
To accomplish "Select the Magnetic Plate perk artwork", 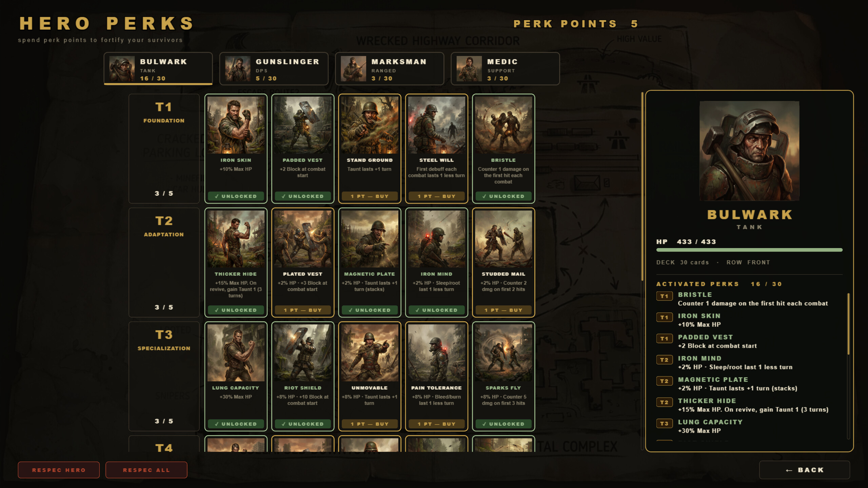I will tap(370, 239).
